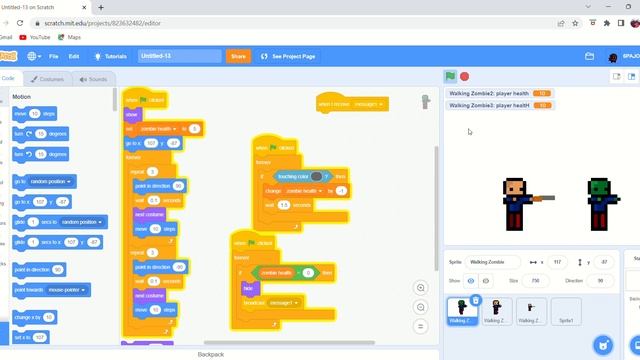Edit the project title field Untitled-13

pyautogui.click(x=180, y=56)
